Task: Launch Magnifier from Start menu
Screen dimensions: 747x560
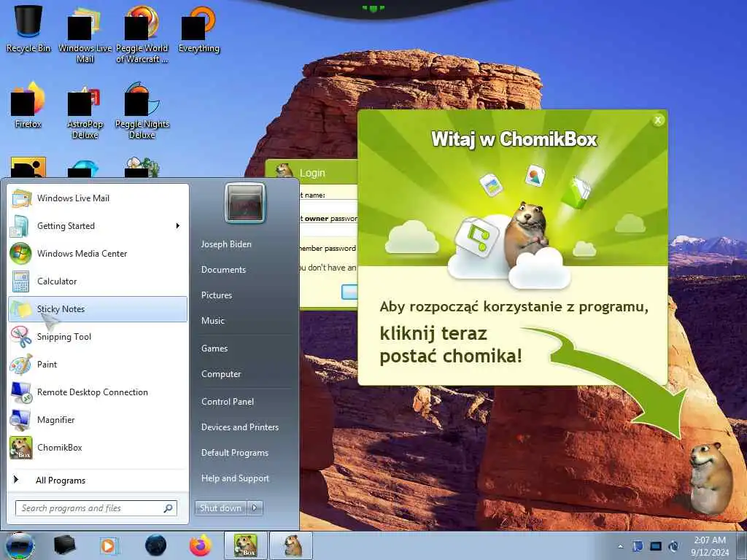Action: (98, 419)
